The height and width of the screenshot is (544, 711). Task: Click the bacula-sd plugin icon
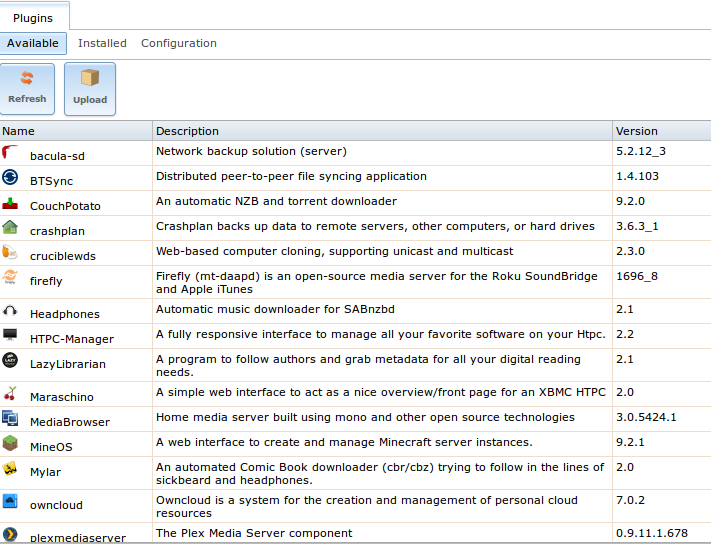(10, 152)
